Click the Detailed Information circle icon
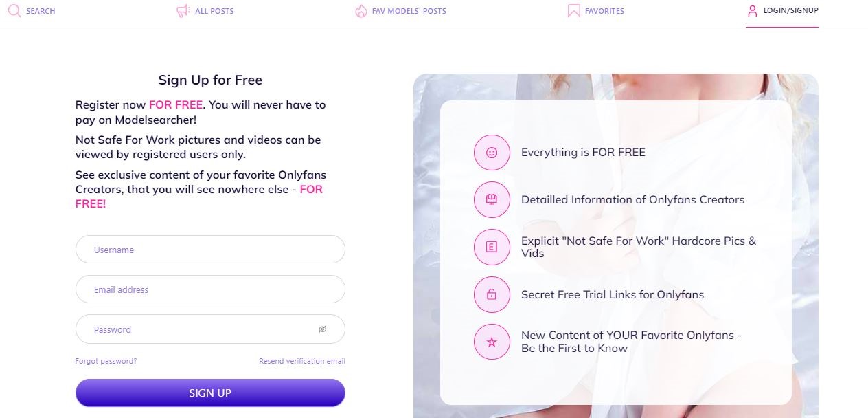 [x=492, y=200]
